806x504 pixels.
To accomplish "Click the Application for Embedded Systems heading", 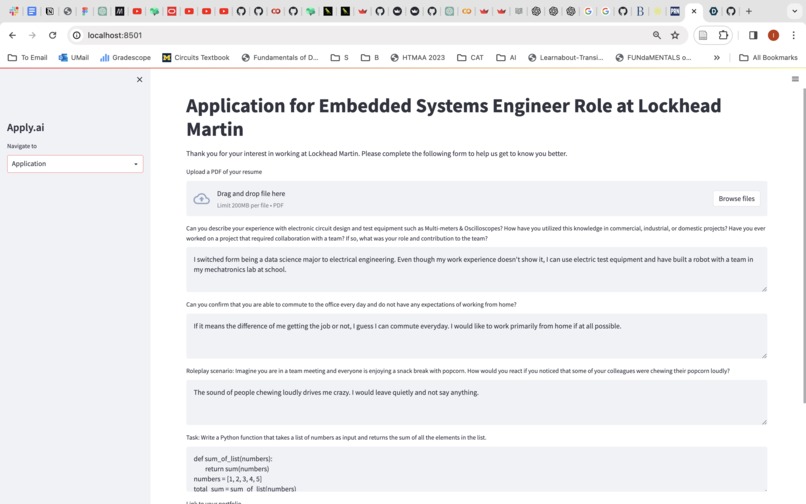I will [x=453, y=117].
